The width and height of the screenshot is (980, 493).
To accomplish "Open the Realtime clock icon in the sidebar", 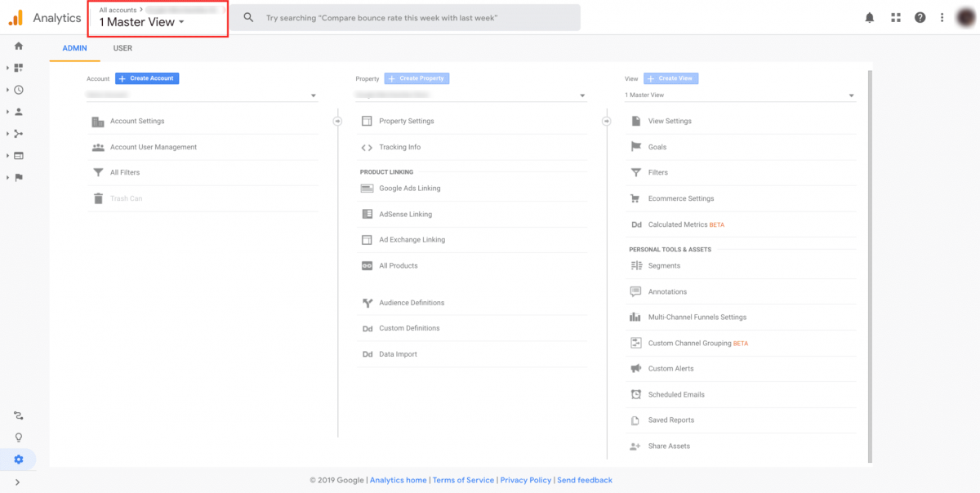I will [19, 90].
